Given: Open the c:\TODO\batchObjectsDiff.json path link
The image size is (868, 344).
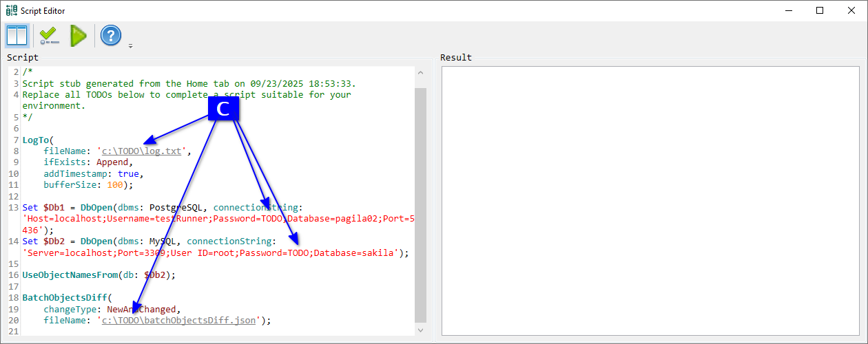Looking at the screenshot, I should (x=179, y=320).
